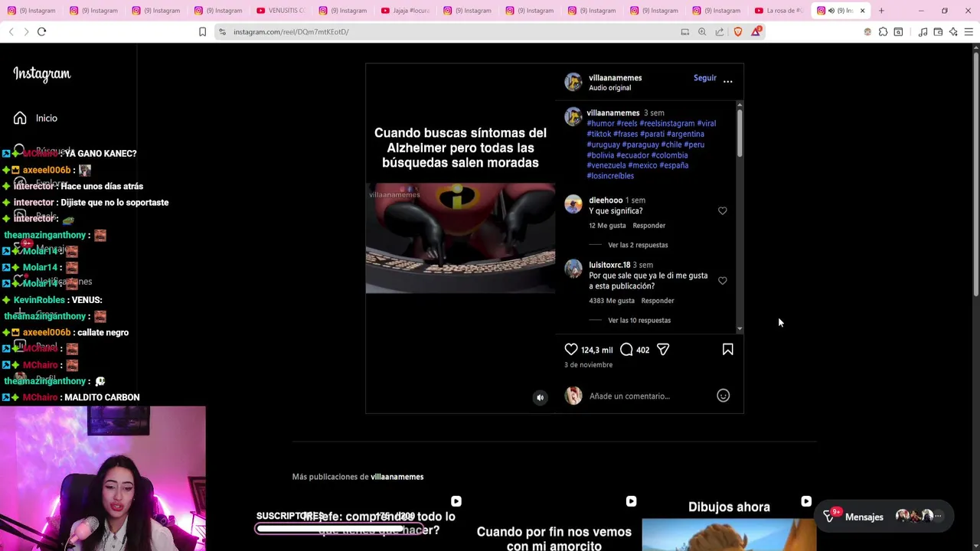Like the reel with the heart icon
The image size is (980, 551).
(571, 350)
